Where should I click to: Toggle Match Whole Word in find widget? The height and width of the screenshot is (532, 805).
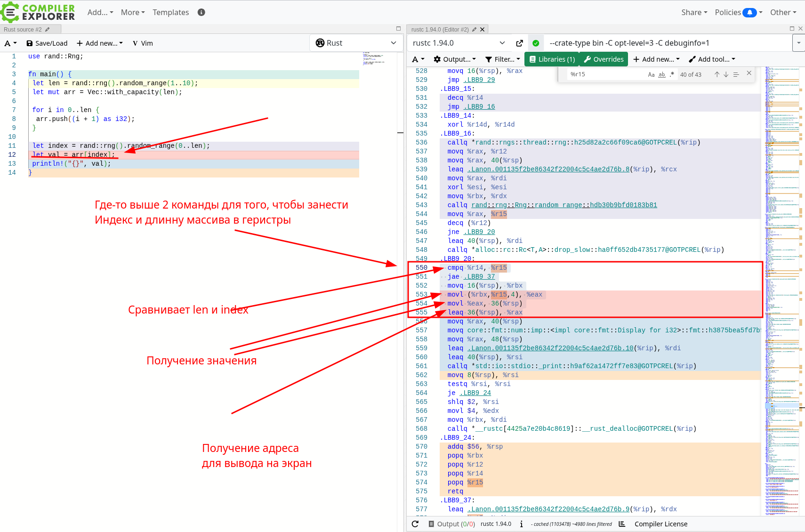(x=662, y=74)
